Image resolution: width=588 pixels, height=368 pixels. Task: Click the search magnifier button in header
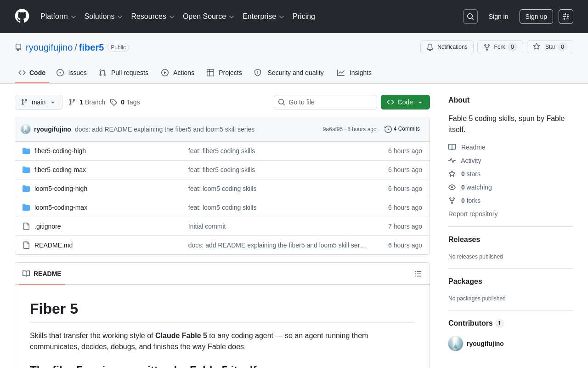[x=470, y=17]
